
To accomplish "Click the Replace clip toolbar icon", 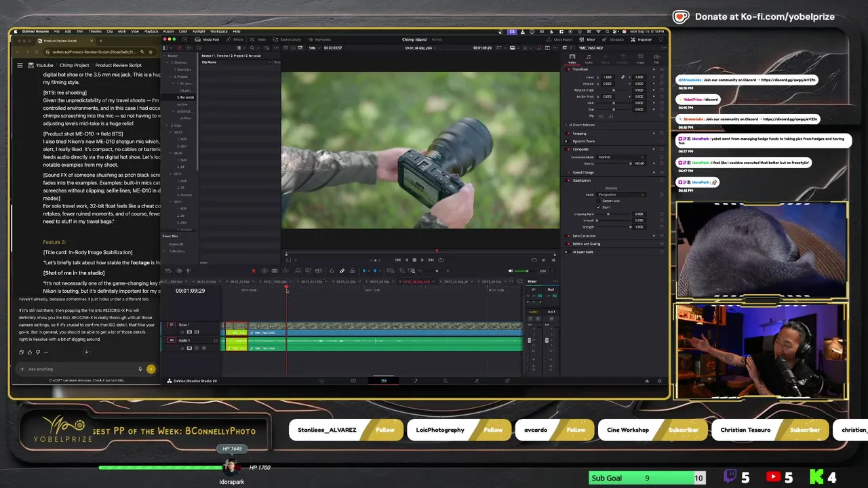I will (318, 271).
